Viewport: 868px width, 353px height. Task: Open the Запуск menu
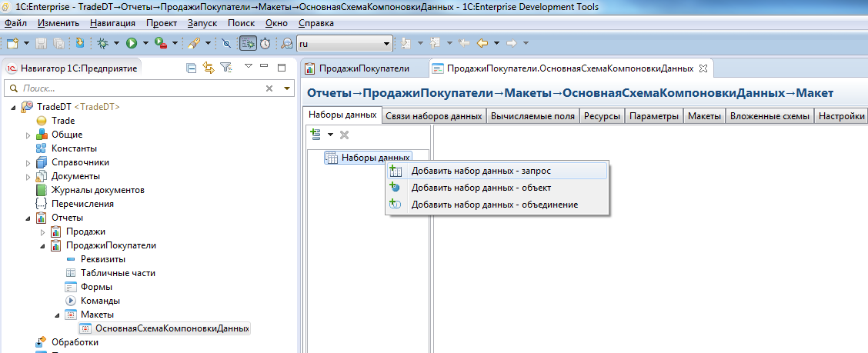coord(202,23)
